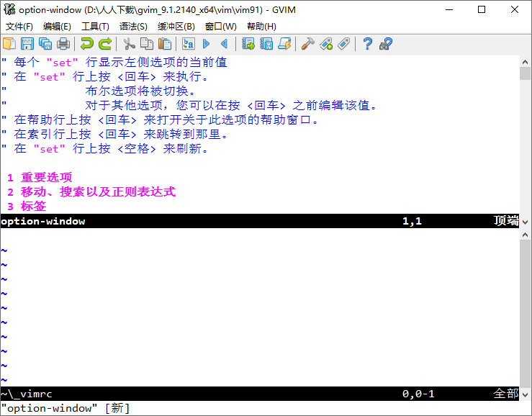Screen dimensions: 532x416
Task: Click lower window scrollbar down arrow
Action: click(526, 395)
